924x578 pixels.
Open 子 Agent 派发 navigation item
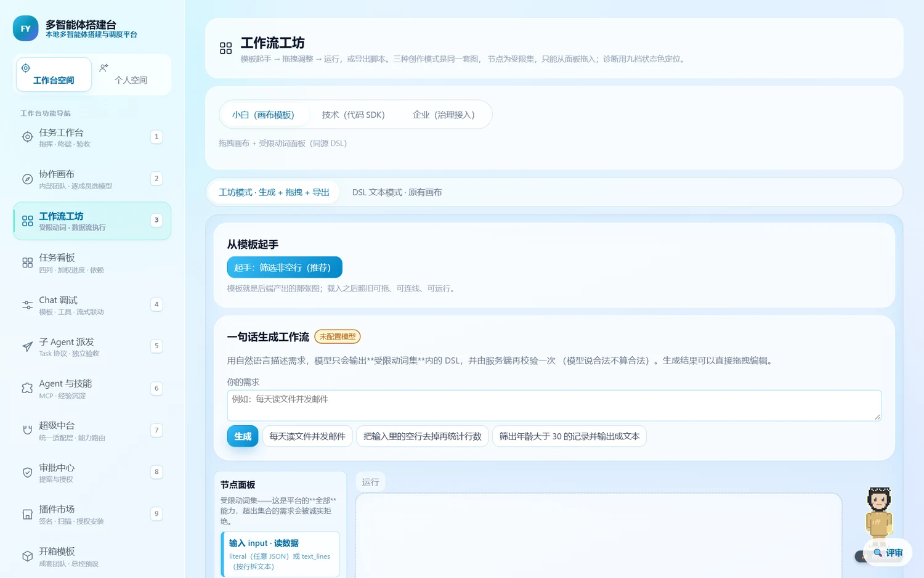[92, 347]
